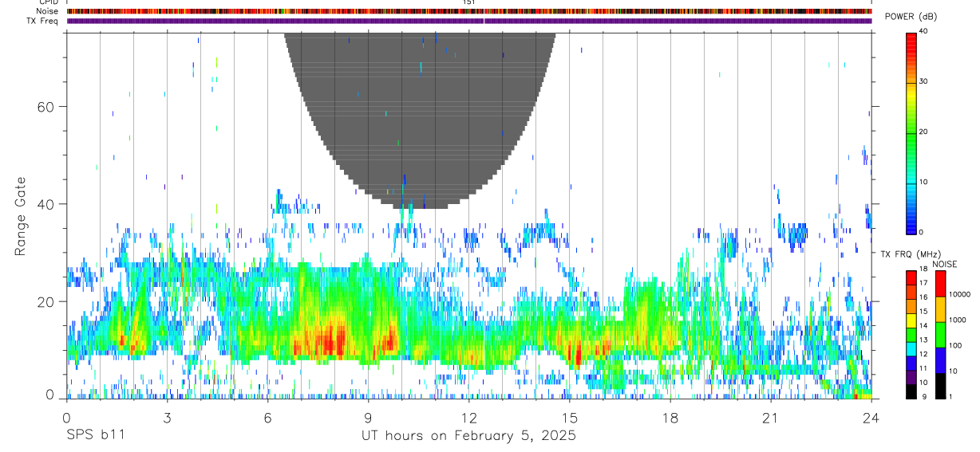Select the '10000' label on NOISE legend

pos(959,295)
